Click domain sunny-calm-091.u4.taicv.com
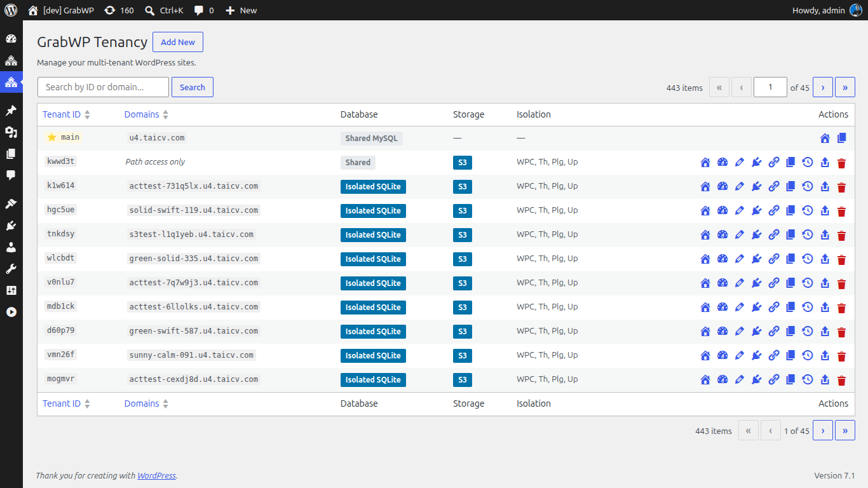The width and height of the screenshot is (868, 488). [x=191, y=355]
